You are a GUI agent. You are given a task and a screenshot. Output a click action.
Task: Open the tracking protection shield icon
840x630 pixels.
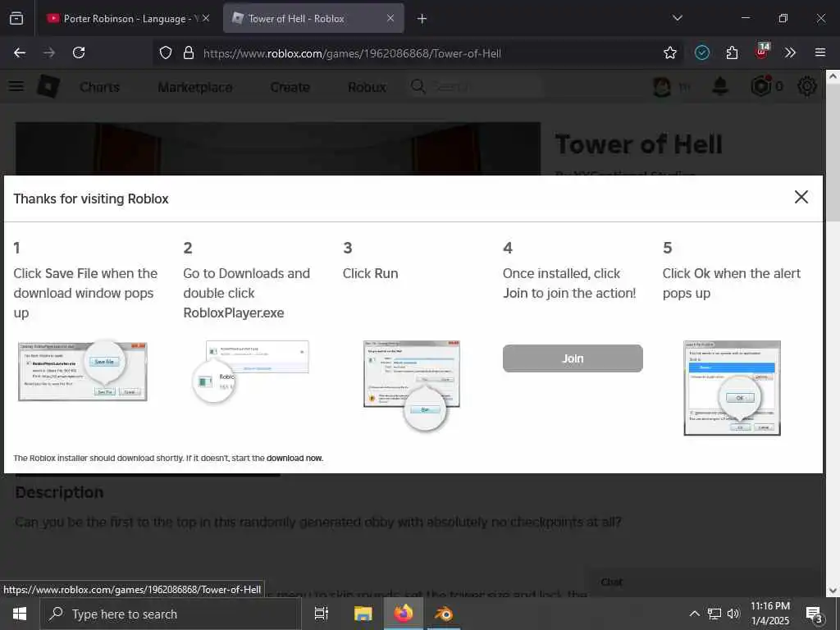point(166,52)
